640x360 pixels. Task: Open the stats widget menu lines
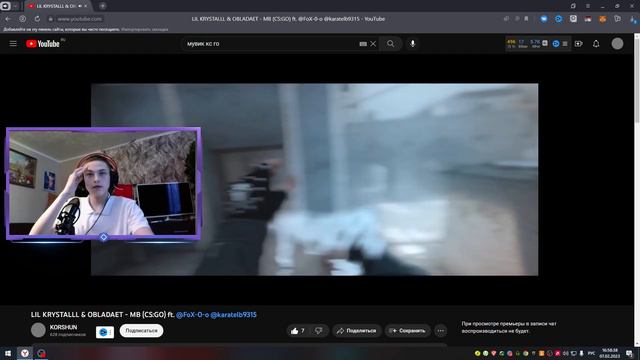(x=565, y=44)
